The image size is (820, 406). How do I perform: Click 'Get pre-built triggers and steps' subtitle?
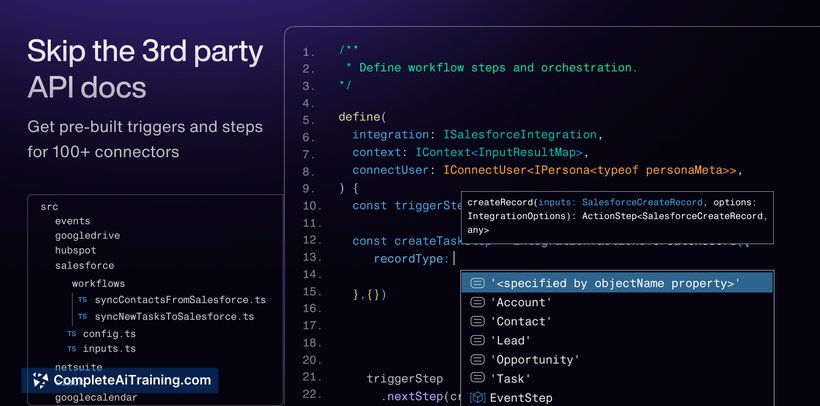tap(145, 127)
